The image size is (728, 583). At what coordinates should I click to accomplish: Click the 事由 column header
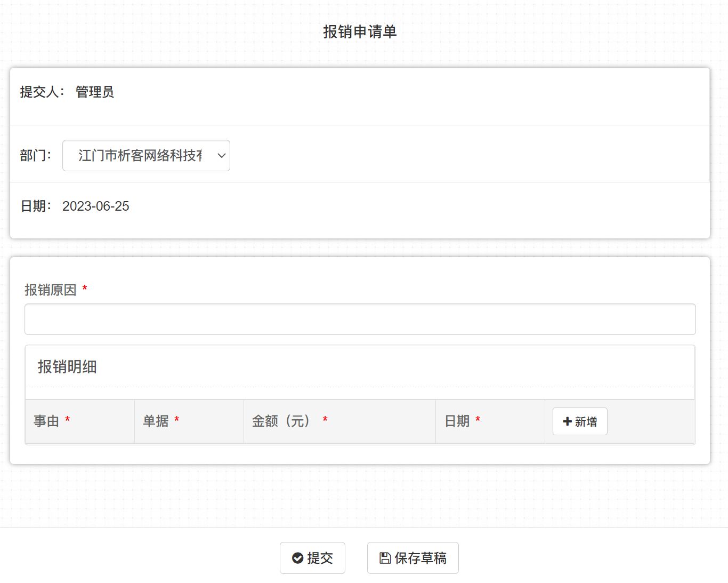point(46,421)
